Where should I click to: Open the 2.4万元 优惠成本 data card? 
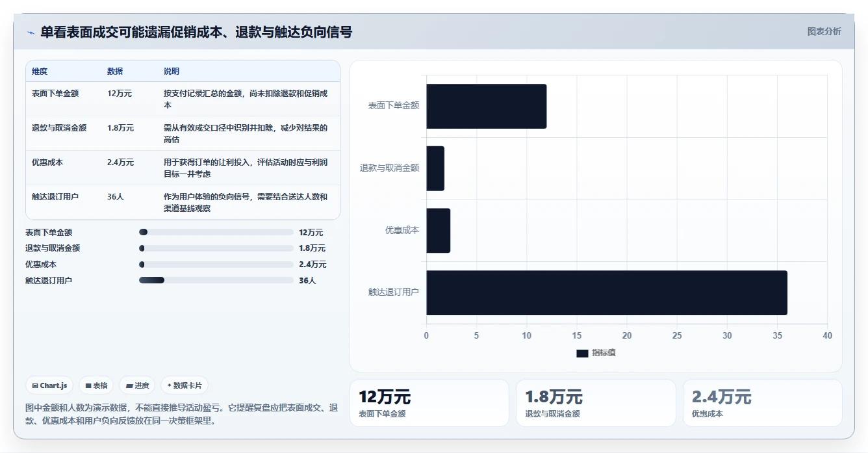click(x=763, y=403)
